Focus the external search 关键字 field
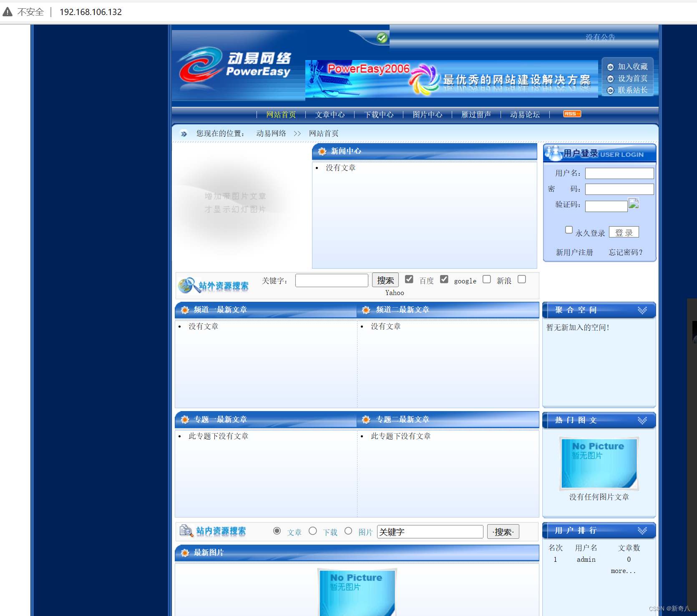 pos(332,280)
